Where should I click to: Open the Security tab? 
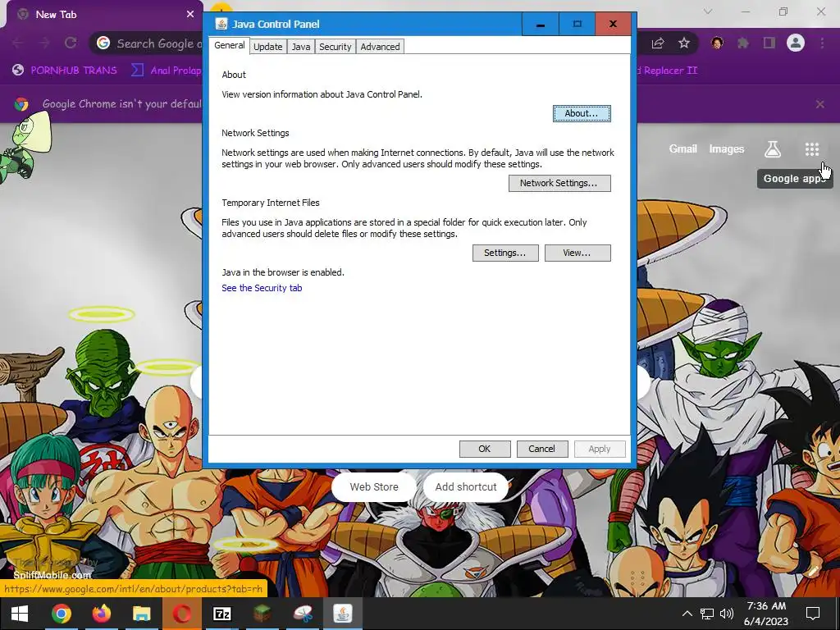[336, 47]
